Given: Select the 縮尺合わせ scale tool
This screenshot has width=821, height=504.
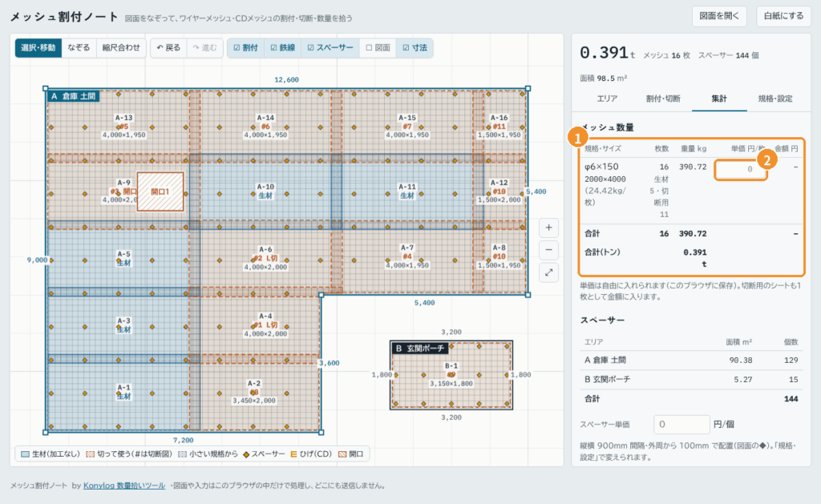Looking at the screenshot, I should pyautogui.click(x=121, y=47).
